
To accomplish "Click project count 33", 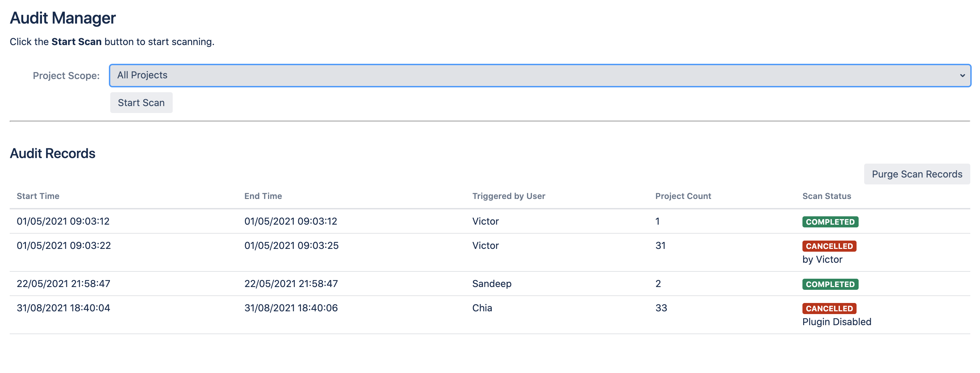I will 661,308.
